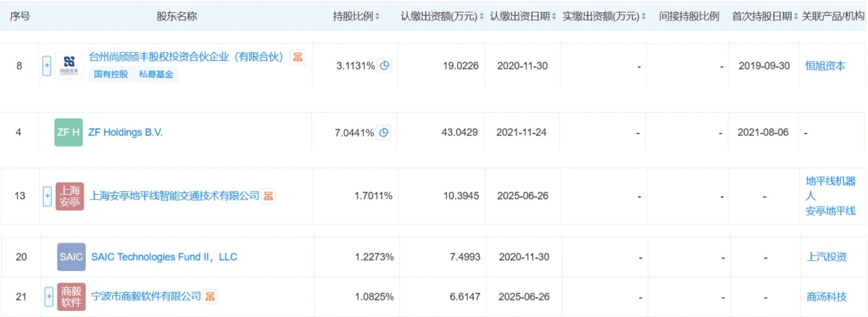Image resolution: width=868 pixels, height=317 pixels.
Task: Expand row 21 shareholder details
Action: tap(49, 297)
